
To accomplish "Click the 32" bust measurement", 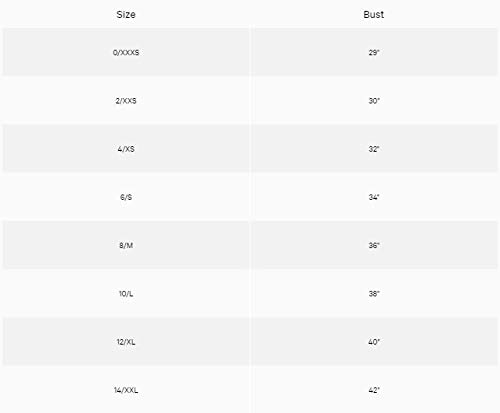I will pyautogui.click(x=374, y=149).
